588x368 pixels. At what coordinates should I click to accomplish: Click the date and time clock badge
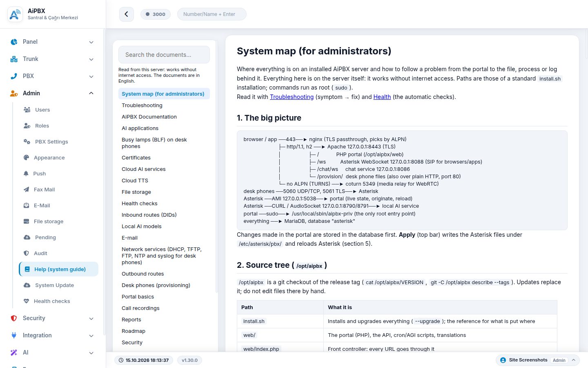click(x=144, y=360)
